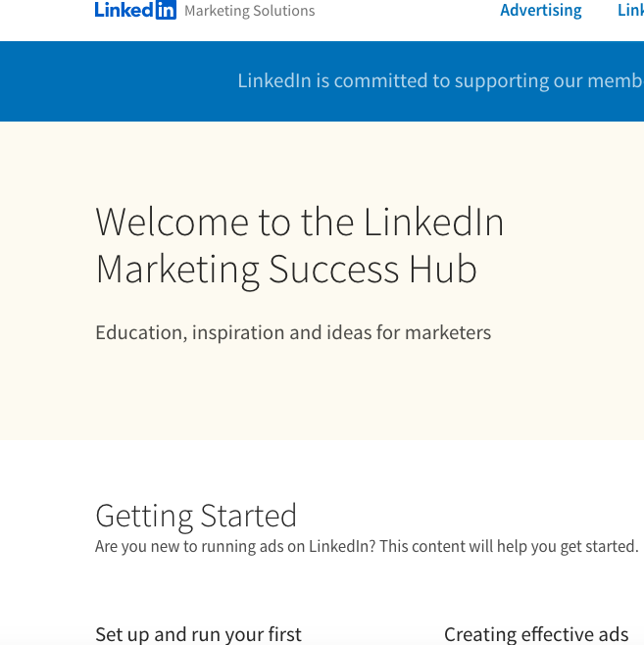Open the Advertising navigation menu
Viewport: 644px width, 645px height.
click(x=541, y=10)
